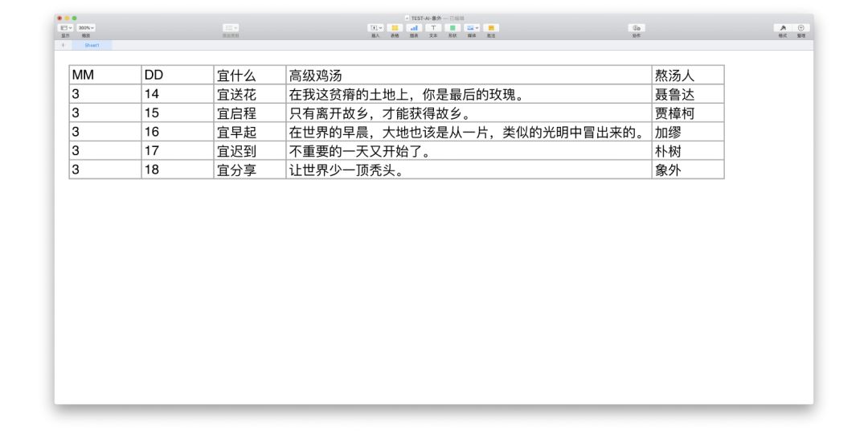Open the Format (格式) inspector
The image size is (868, 434).
point(782,27)
